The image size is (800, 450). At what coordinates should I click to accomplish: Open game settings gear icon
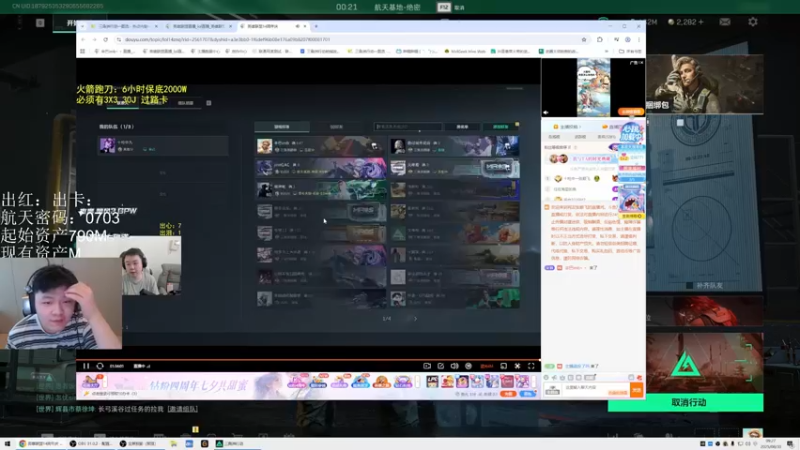(753, 22)
